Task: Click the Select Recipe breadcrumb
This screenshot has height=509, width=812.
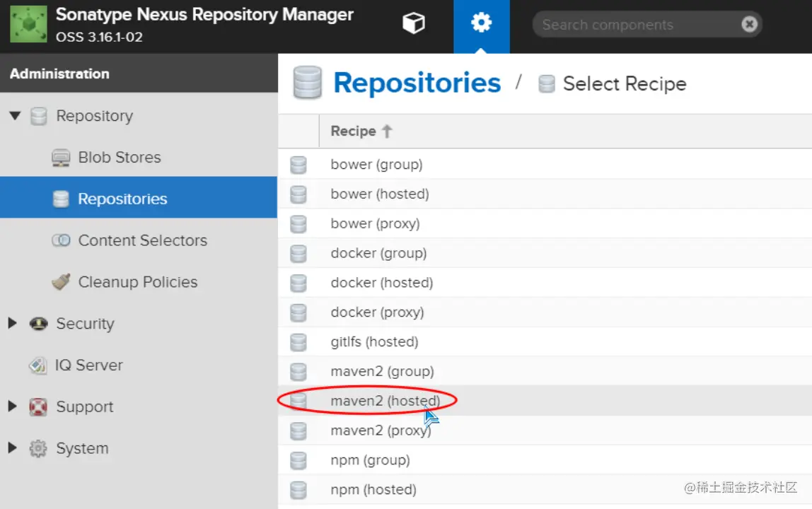Action: pyautogui.click(x=625, y=83)
